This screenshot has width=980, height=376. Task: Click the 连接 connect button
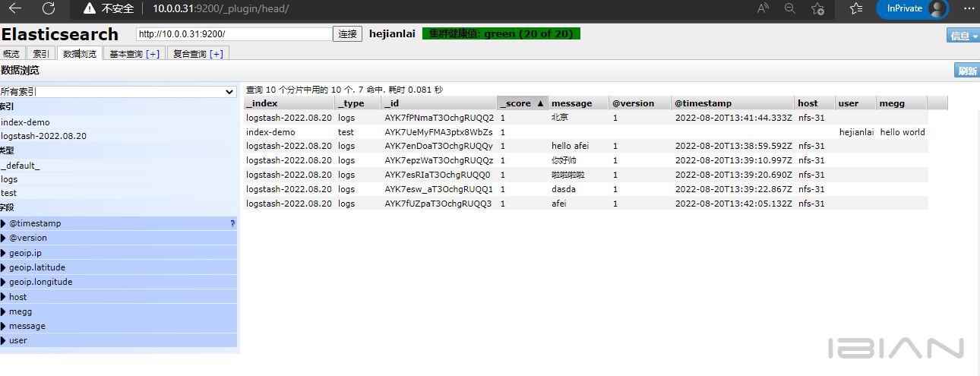coord(347,34)
